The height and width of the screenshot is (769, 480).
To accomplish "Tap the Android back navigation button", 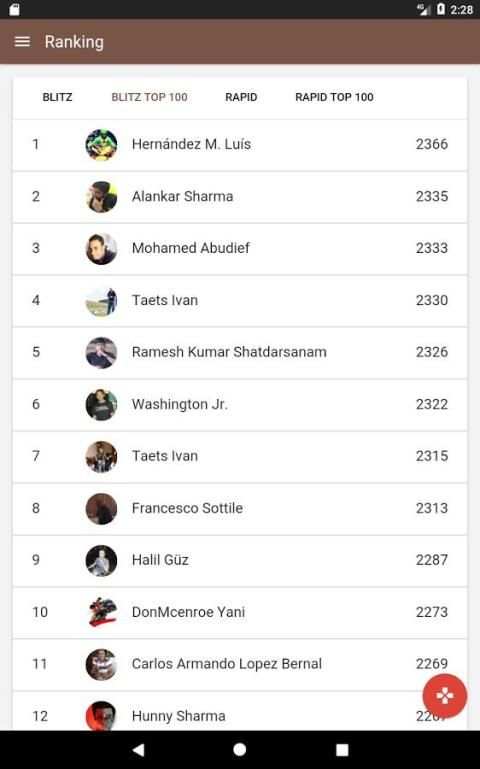I will click(138, 749).
